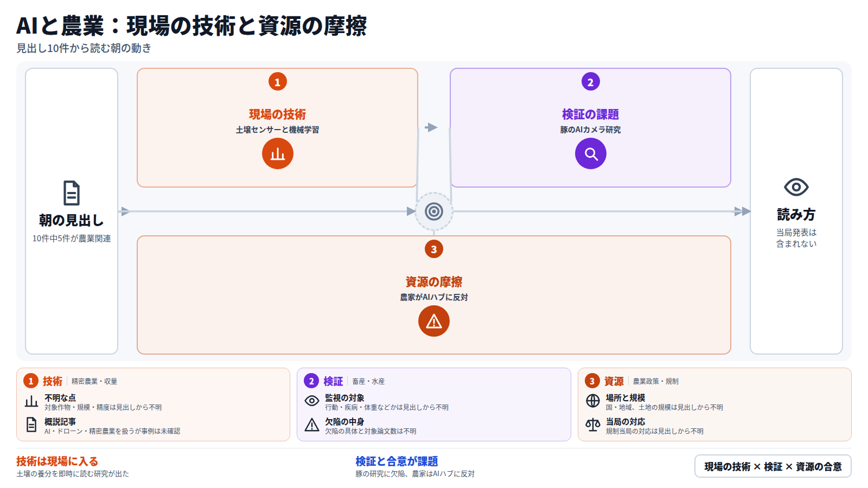The image size is (868, 488).
Task: Click the main title AIと農業：現場の技術と資源の摩擦
Action: pos(192,25)
